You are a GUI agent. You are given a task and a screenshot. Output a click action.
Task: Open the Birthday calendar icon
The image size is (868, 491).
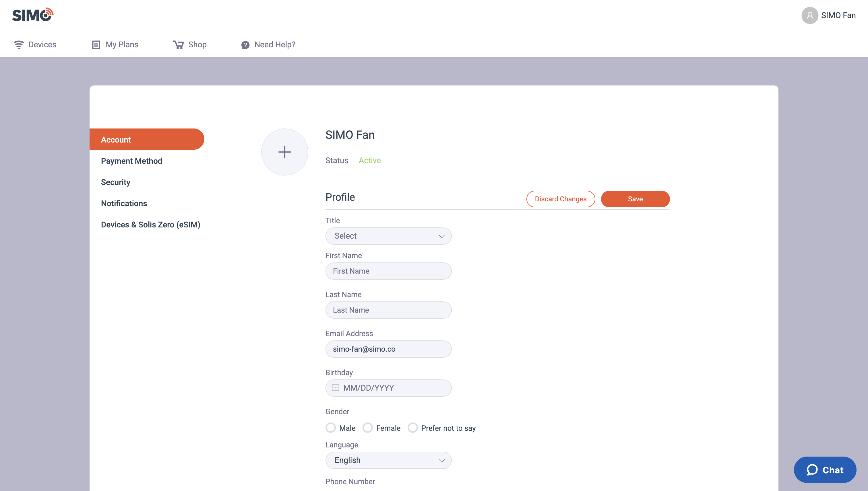[336, 387]
